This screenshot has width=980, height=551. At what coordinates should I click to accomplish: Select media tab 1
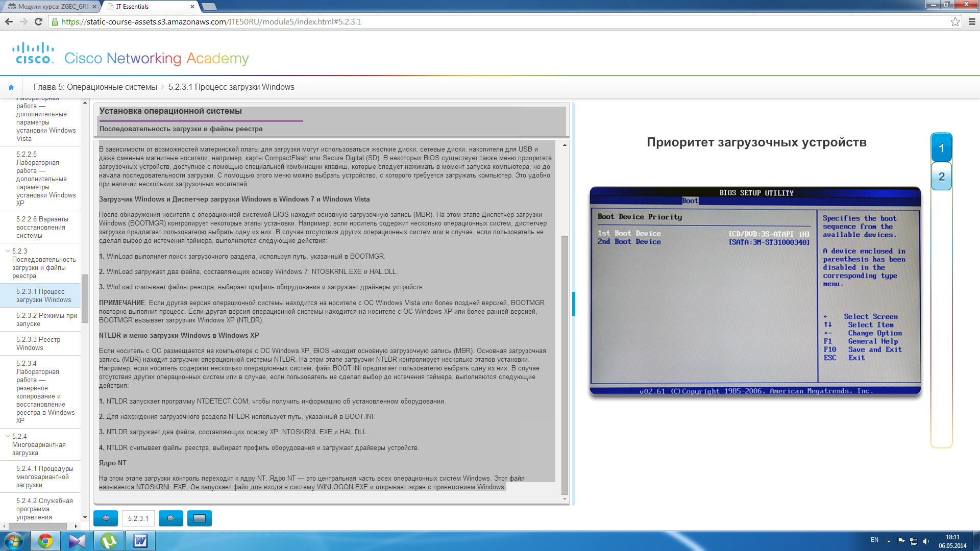tap(942, 148)
